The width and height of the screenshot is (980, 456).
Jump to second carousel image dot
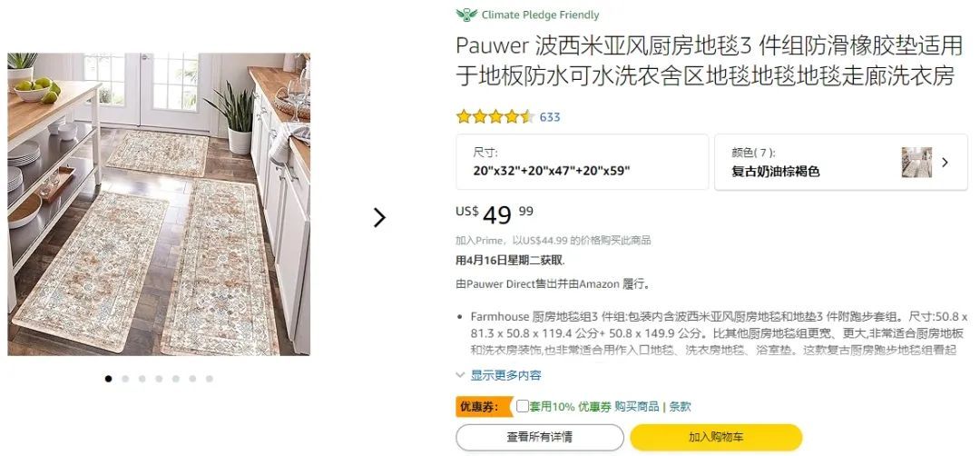pos(125,379)
